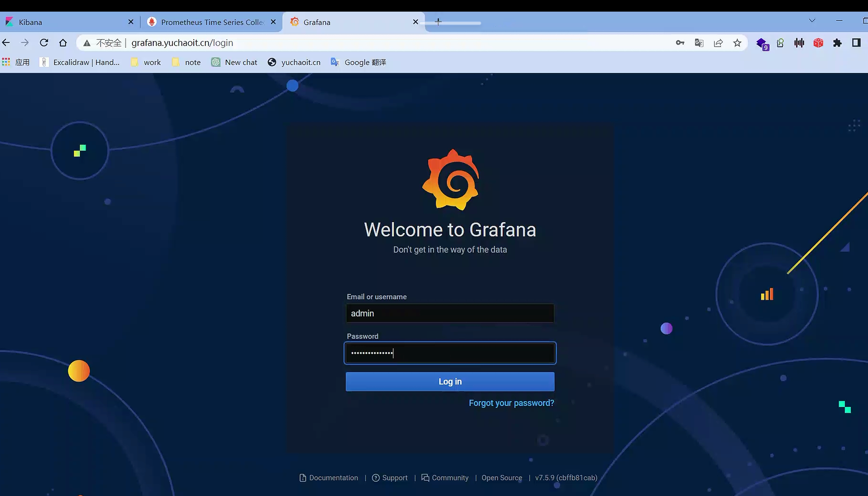
Task: Toggle the browser side panel icon
Action: click(856, 42)
